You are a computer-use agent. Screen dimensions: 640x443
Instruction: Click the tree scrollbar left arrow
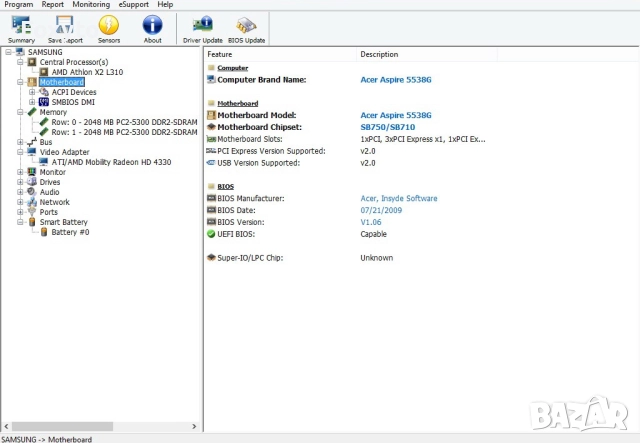point(6,426)
